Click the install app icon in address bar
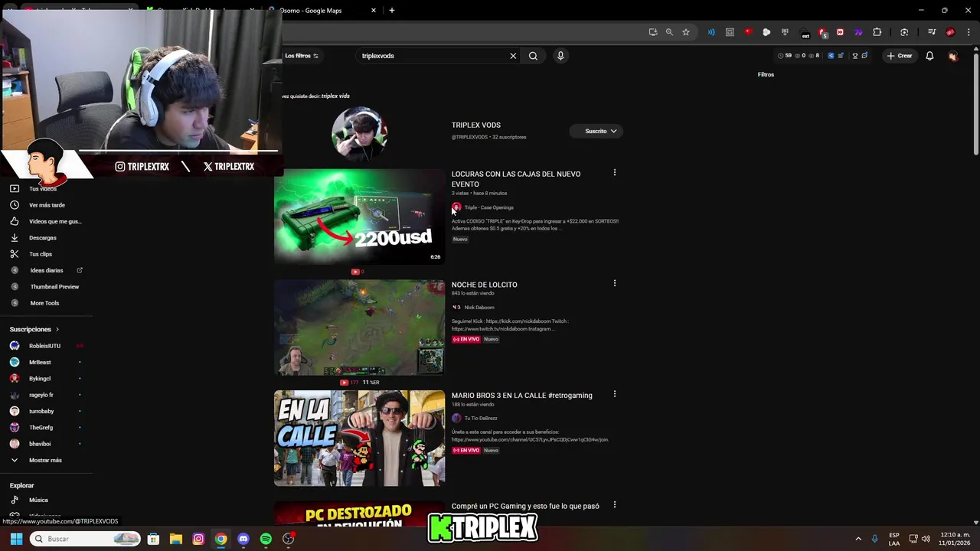 tap(652, 32)
